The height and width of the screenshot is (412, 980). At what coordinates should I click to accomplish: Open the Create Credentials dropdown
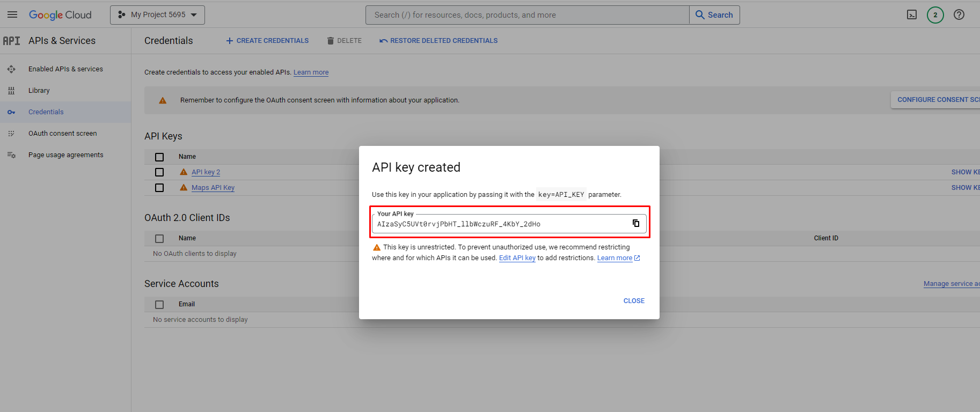[x=267, y=41]
